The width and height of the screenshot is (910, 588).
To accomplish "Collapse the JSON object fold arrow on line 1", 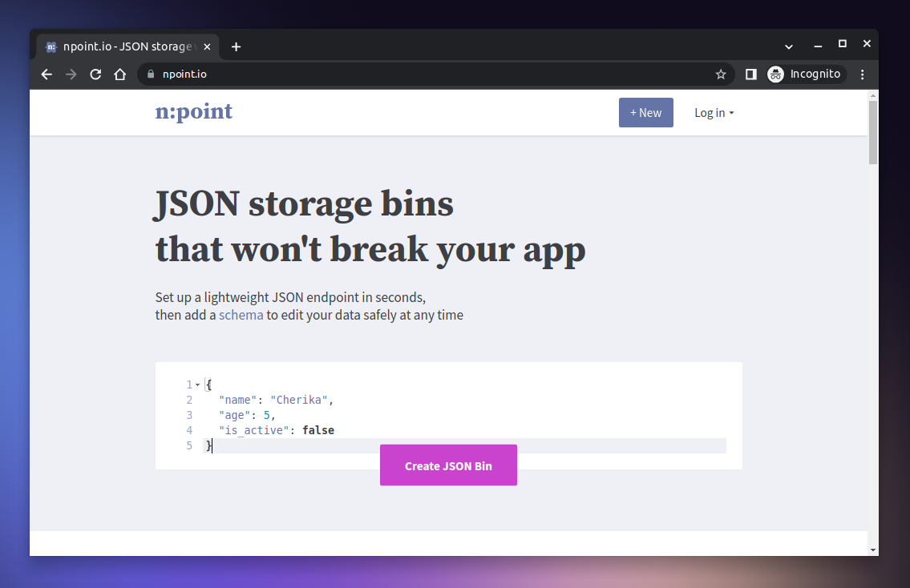I will pyautogui.click(x=197, y=385).
